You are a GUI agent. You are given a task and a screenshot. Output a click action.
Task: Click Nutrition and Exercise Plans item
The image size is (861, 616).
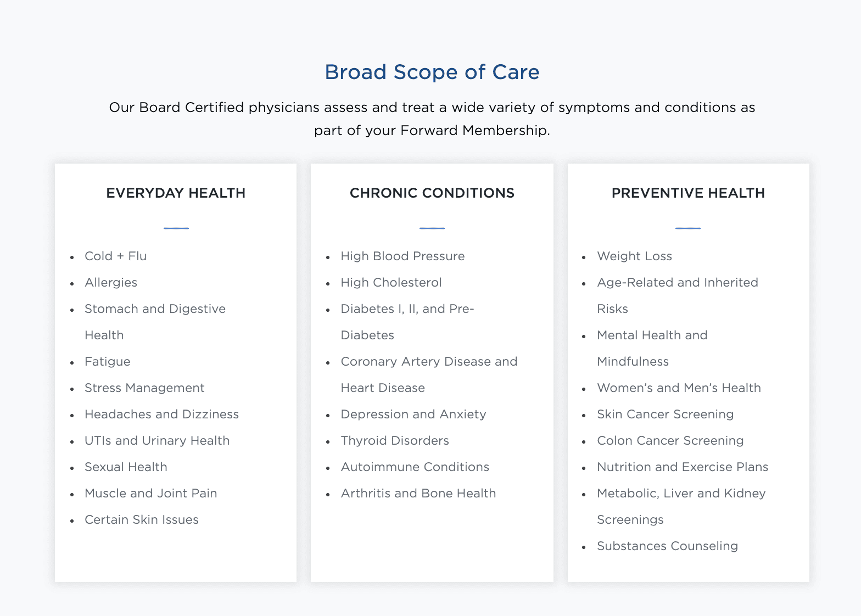[x=683, y=467]
